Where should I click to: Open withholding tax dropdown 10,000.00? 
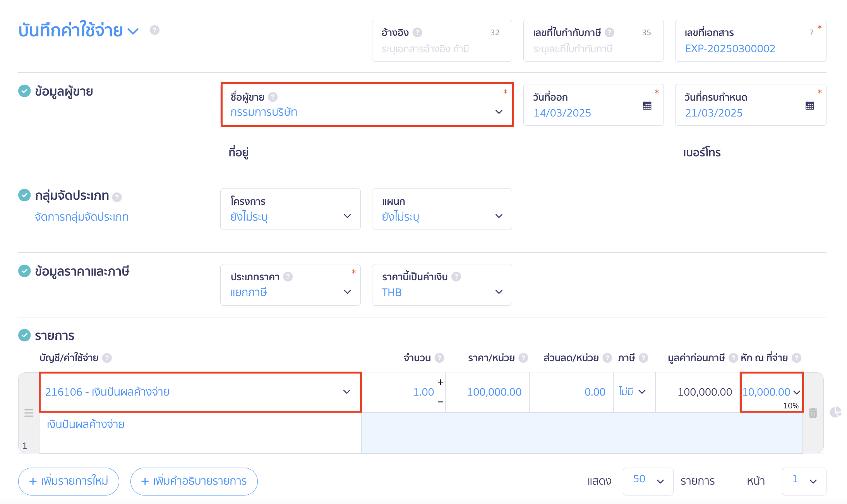tap(772, 392)
